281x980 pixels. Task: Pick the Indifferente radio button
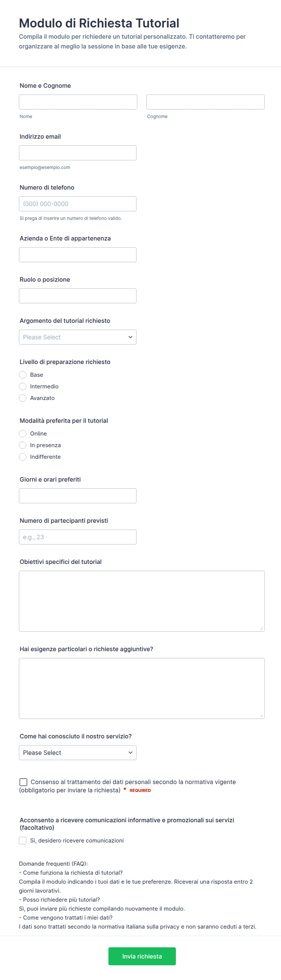tap(23, 457)
